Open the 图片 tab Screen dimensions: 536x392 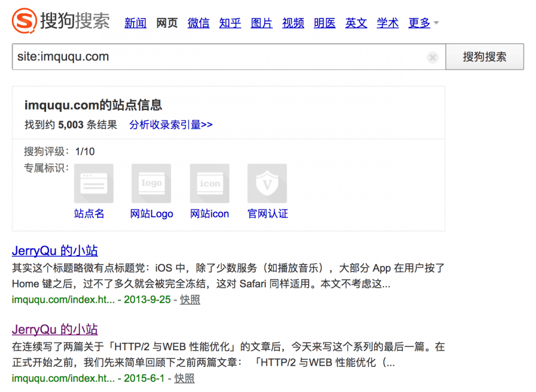point(262,23)
